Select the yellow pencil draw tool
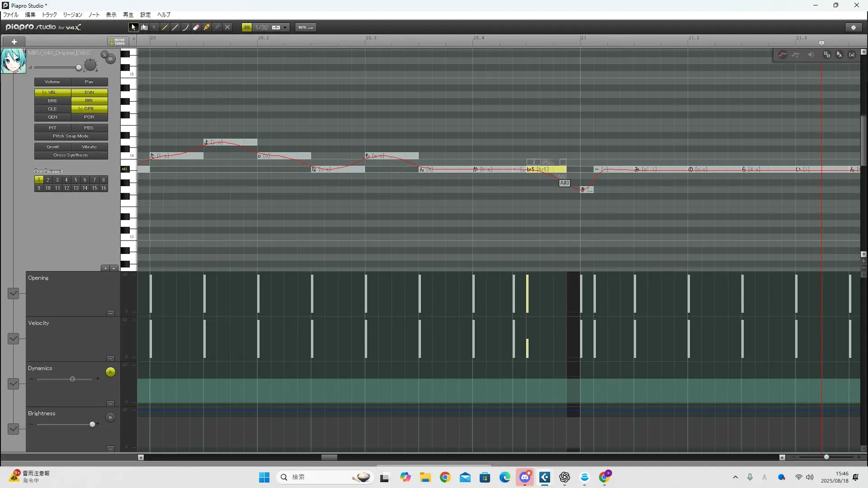 (165, 28)
